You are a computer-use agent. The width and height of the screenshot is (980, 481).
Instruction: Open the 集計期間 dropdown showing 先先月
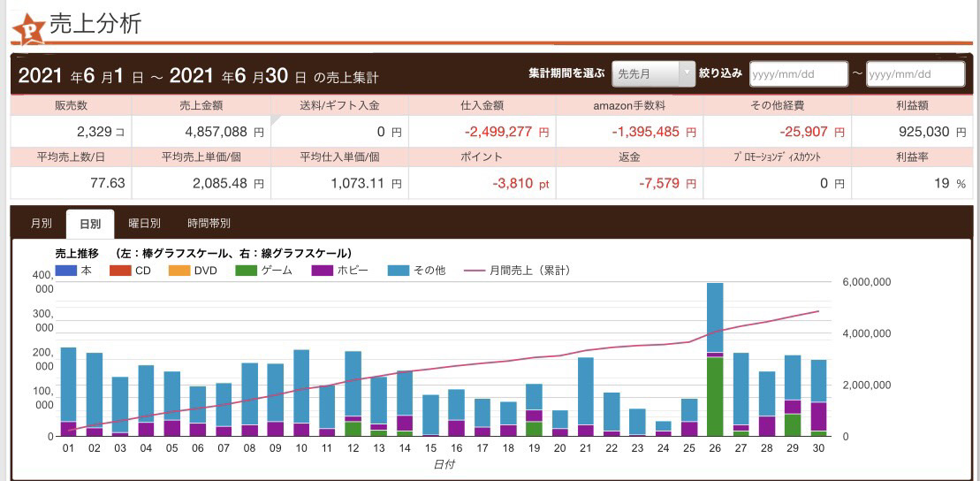[x=653, y=74]
